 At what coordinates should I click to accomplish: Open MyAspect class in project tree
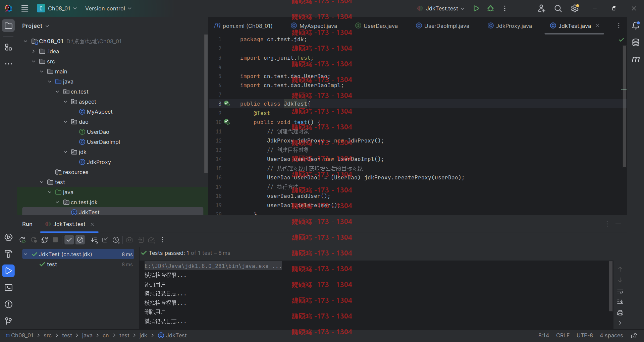(x=96, y=112)
